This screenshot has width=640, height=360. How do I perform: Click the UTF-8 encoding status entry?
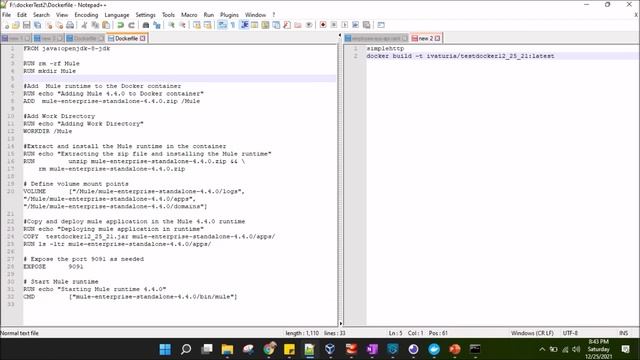[x=570, y=333]
